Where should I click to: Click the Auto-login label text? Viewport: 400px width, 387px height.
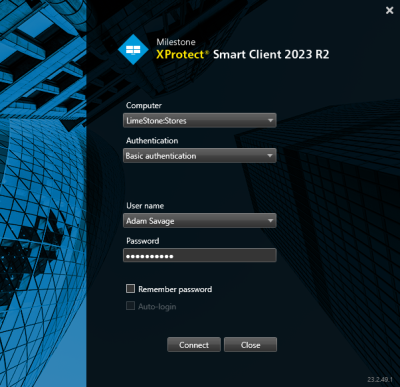tap(157, 307)
